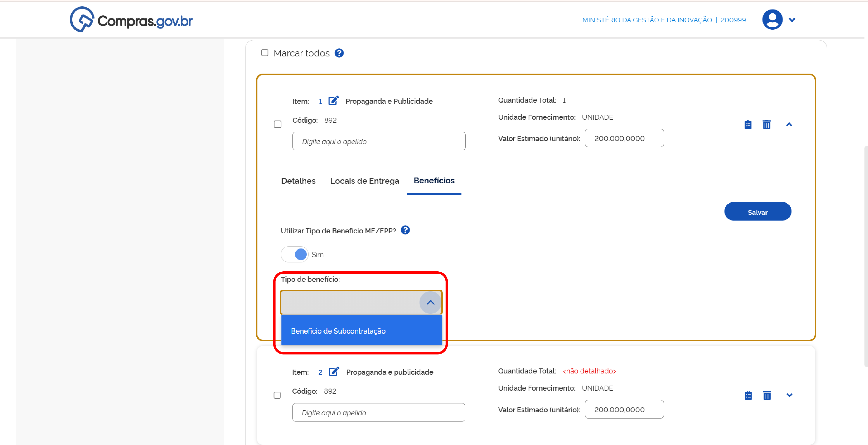The width and height of the screenshot is (868, 445).
Task: Delete item 2 with trash icon
Action: 767,395
